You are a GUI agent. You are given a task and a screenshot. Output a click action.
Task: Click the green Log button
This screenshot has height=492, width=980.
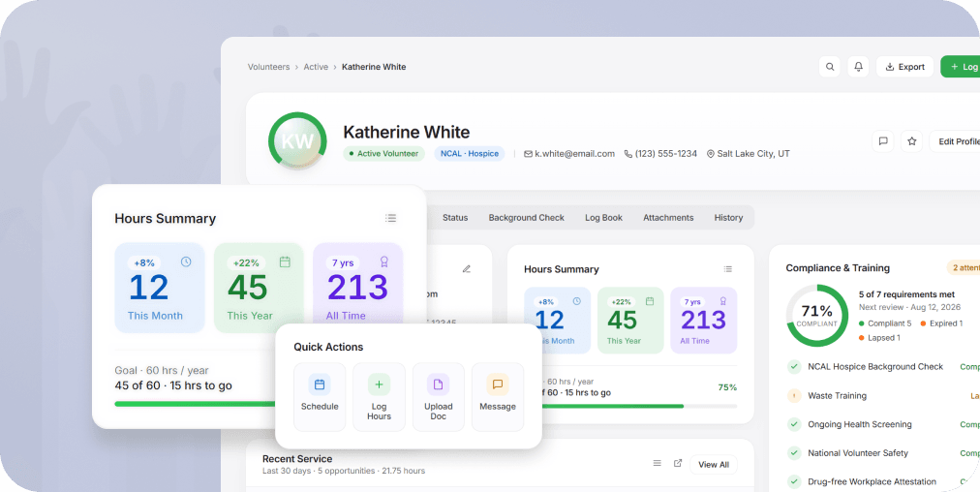tap(963, 67)
